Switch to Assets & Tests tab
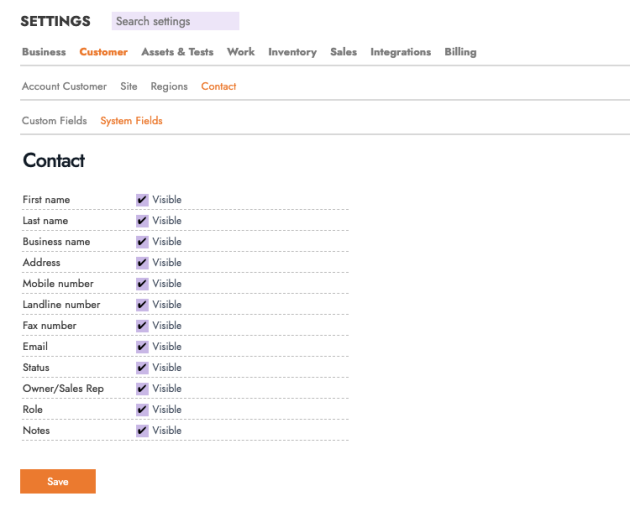Image resolution: width=630 pixels, height=512 pixels. [x=177, y=52]
